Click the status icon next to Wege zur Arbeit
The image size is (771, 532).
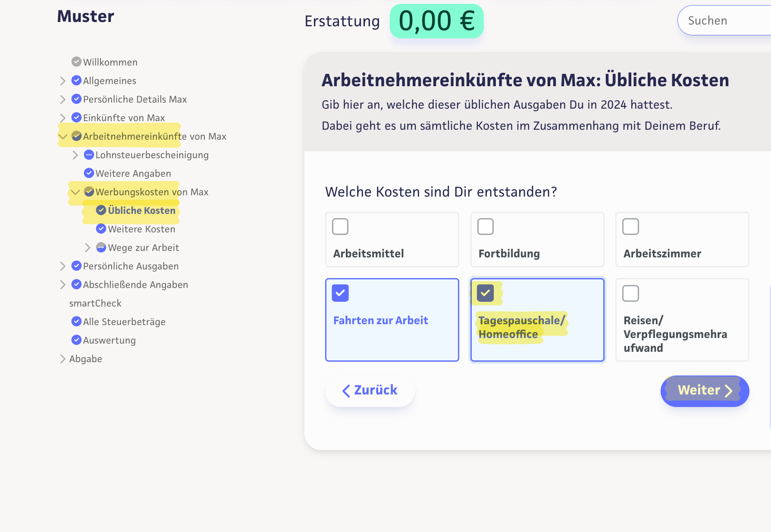[x=101, y=247]
